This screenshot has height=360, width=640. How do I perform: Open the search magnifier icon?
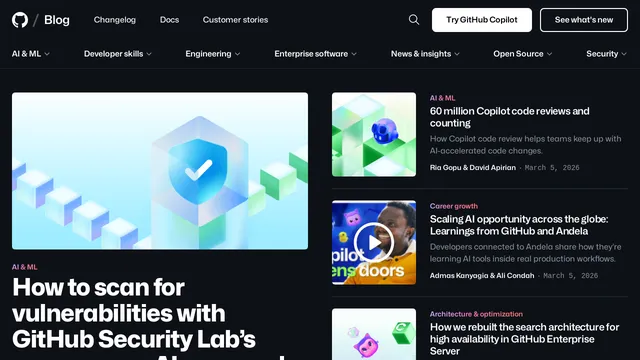coord(413,20)
